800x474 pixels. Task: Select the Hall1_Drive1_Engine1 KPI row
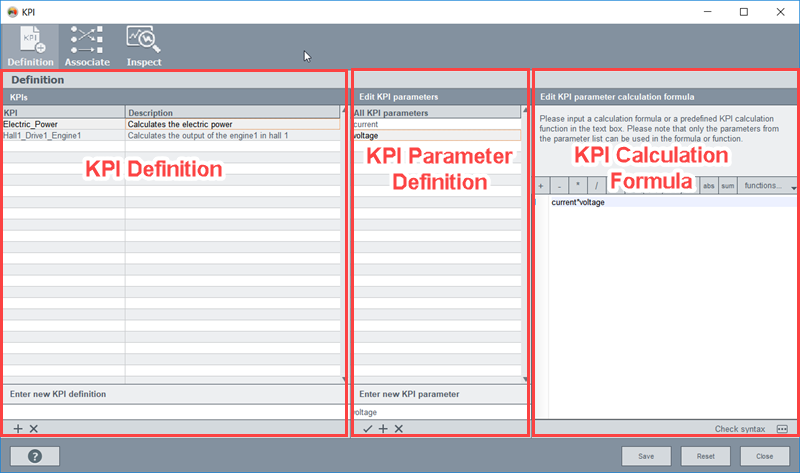click(60, 135)
